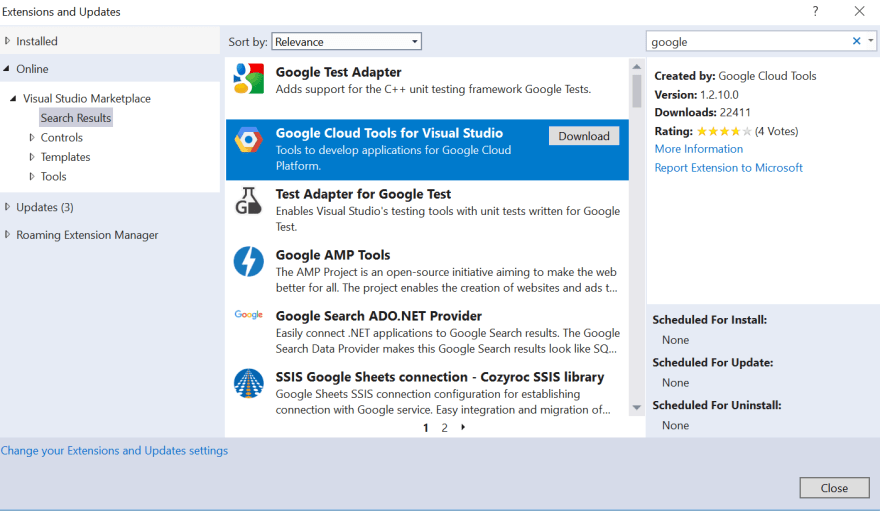This screenshot has height=511, width=880.
Task: Select Search Results in the tree
Action: (x=76, y=118)
